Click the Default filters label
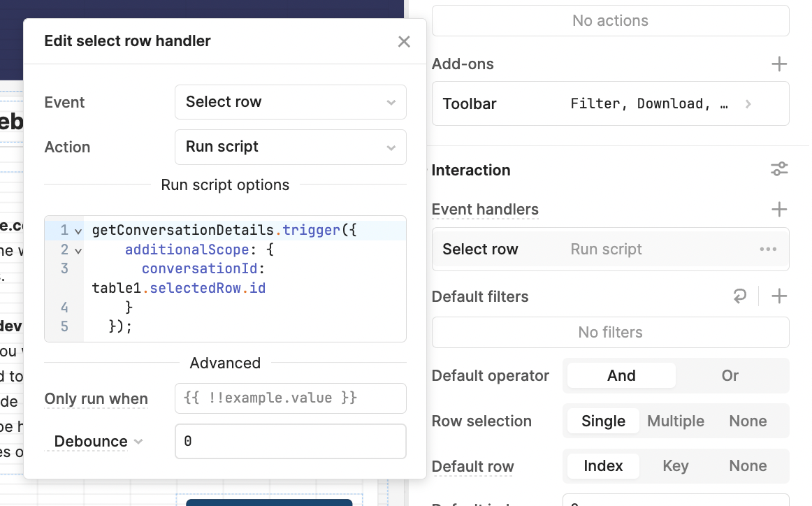Image resolution: width=812 pixels, height=506 pixels. pyautogui.click(x=479, y=297)
